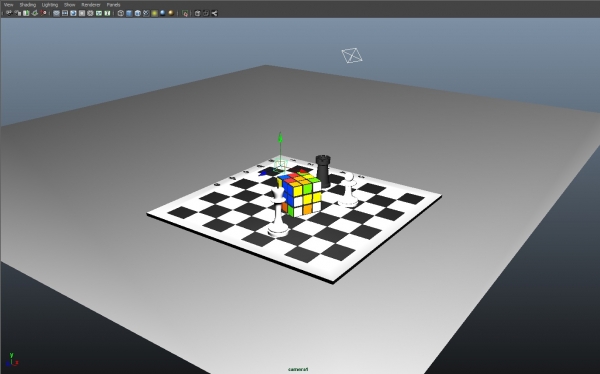Toggle the safe action overlay
This screenshot has height=374, width=600.
[x=99, y=13]
